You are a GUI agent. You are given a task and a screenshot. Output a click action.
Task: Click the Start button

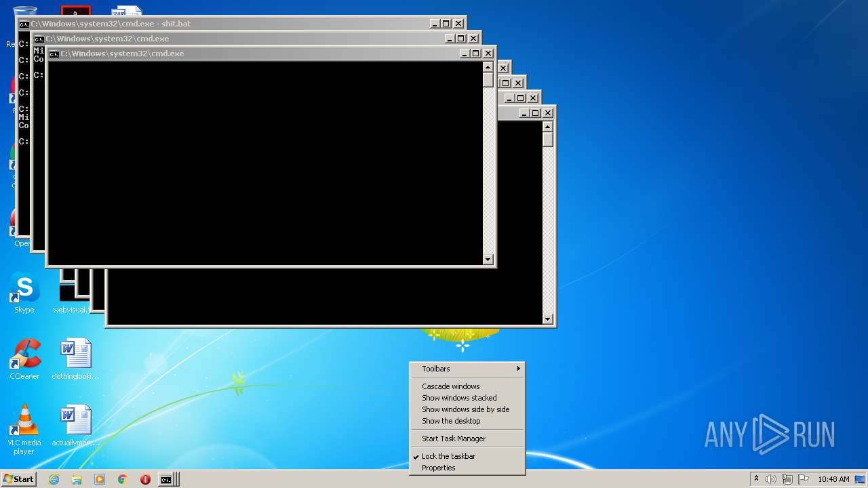[18, 479]
